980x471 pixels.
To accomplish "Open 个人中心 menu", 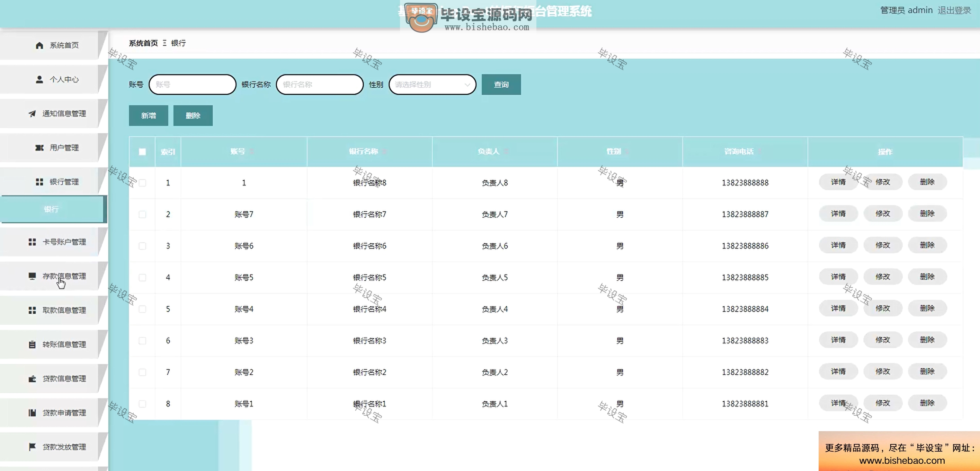I will 53,79.
